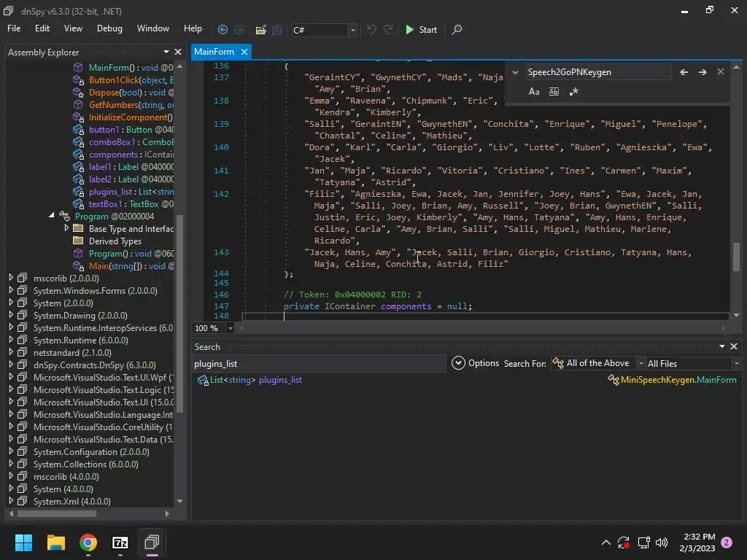The image size is (747, 560).
Task: Expand netstandard (2.1.0.0) node
Action: 11,352
